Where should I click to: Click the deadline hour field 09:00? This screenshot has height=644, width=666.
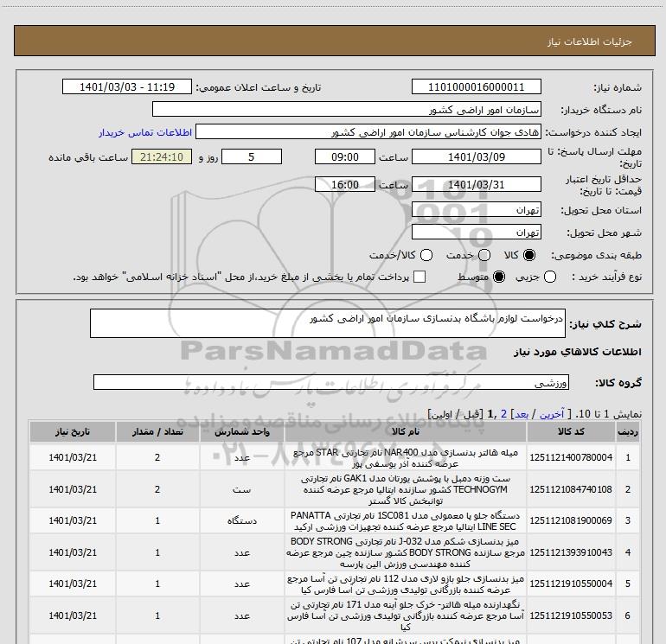tap(345, 156)
